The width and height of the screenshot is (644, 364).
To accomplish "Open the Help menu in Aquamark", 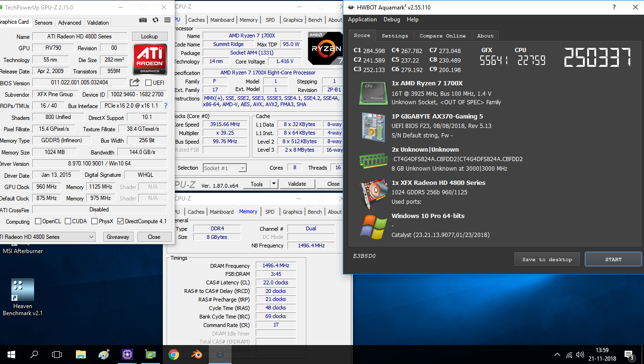I will pos(412,19).
